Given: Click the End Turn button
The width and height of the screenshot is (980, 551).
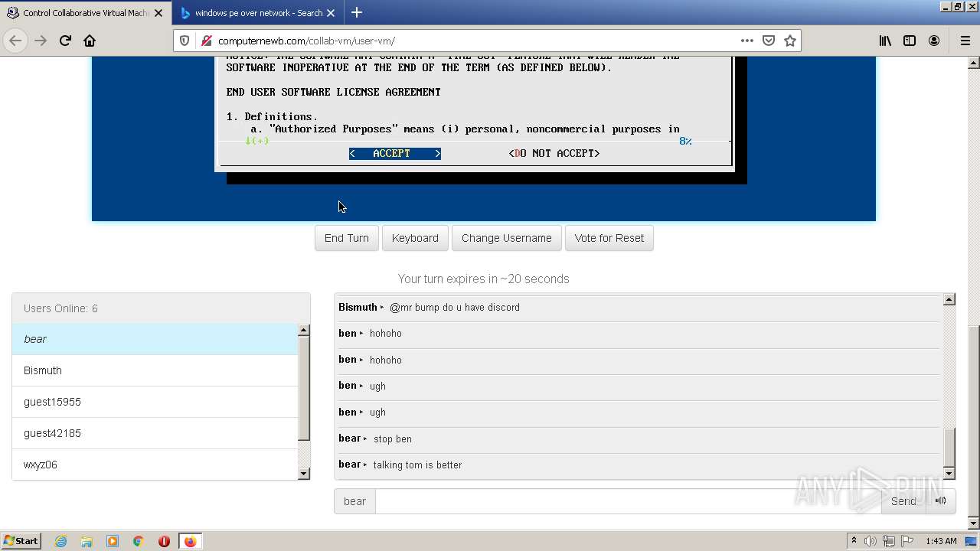Looking at the screenshot, I should (x=347, y=238).
